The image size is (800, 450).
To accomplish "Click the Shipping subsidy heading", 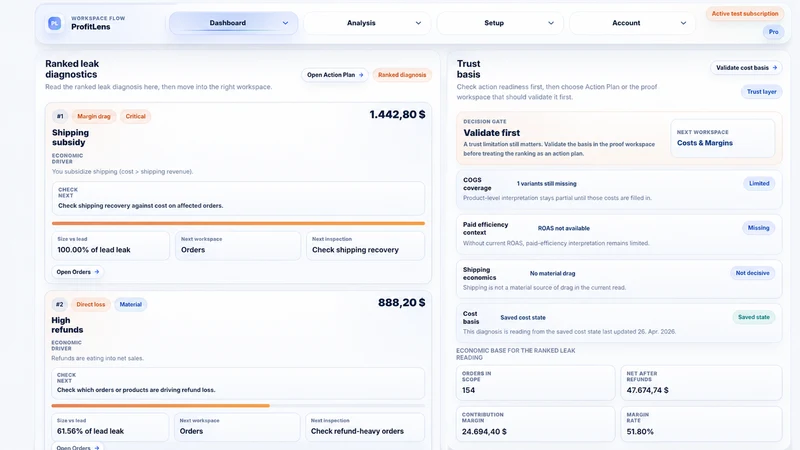I will pyautogui.click(x=70, y=137).
